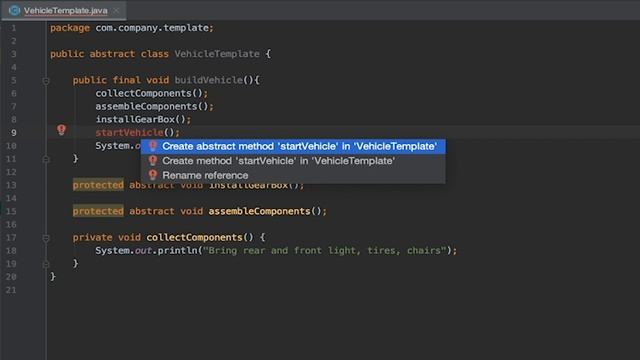Close the VehicleTemplate.java tab
Image resolution: width=640 pixels, height=360 pixels.
(x=116, y=11)
